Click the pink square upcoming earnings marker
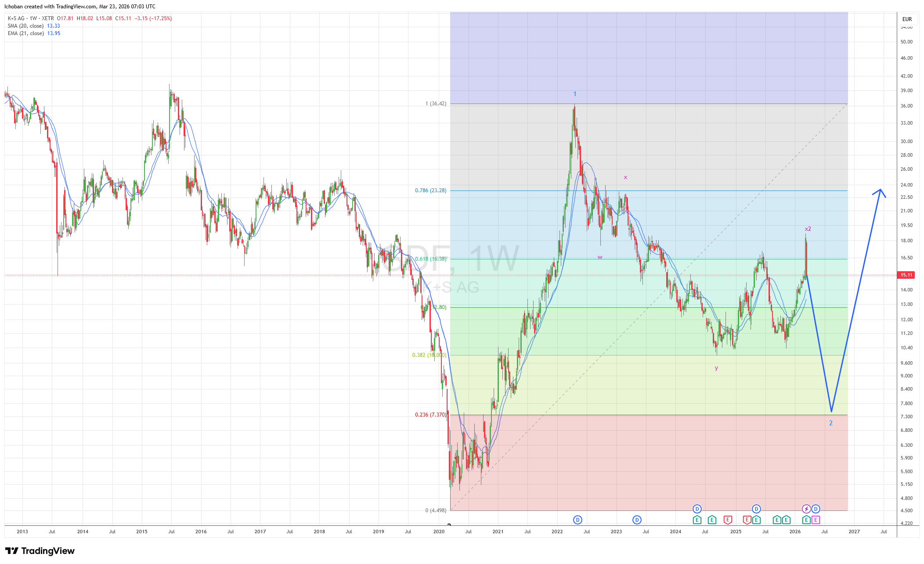This screenshot has width=924, height=564. pyautogui.click(x=816, y=520)
